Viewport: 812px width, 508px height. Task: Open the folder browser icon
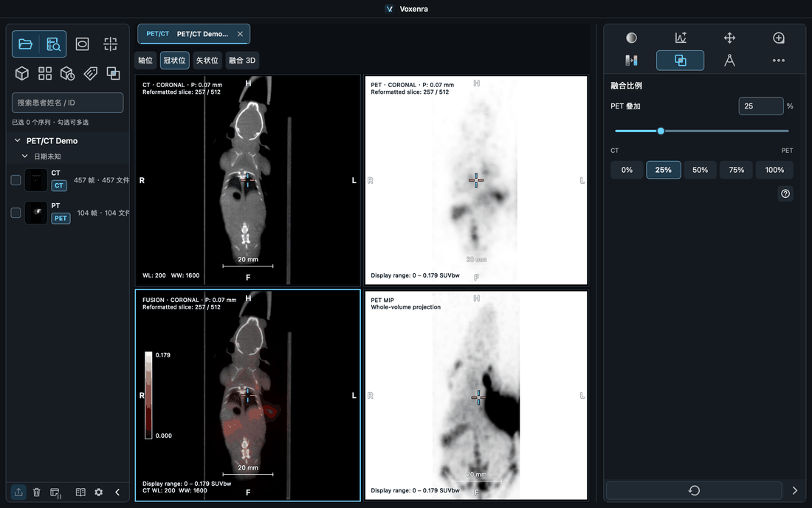[25, 44]
